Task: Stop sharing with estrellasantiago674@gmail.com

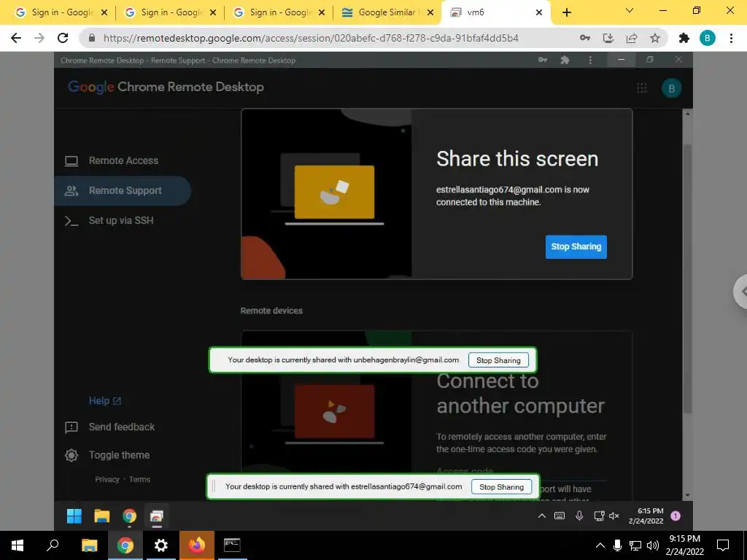Action: [x=501, y=487]
